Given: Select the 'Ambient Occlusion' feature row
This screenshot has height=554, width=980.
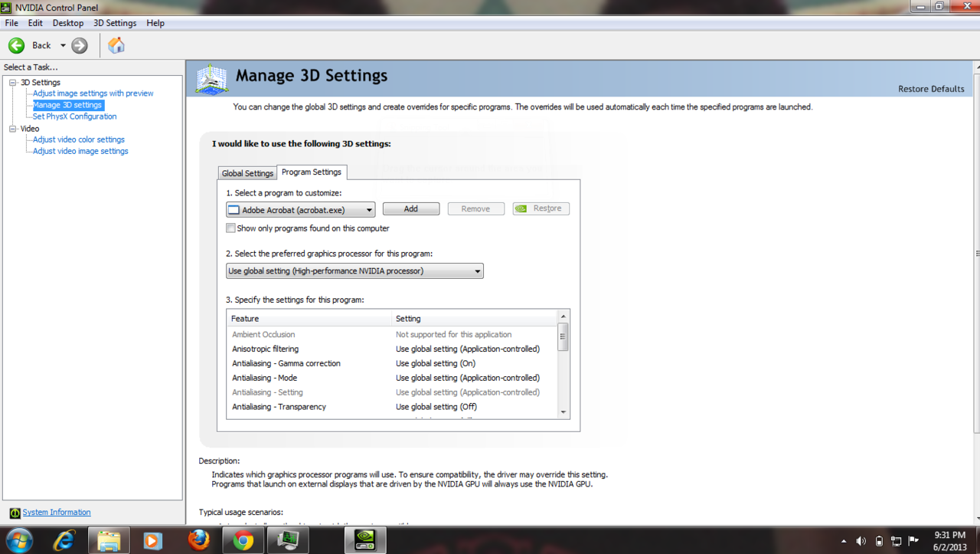Looking at the screenshot, I should click(x=393, y=334).
